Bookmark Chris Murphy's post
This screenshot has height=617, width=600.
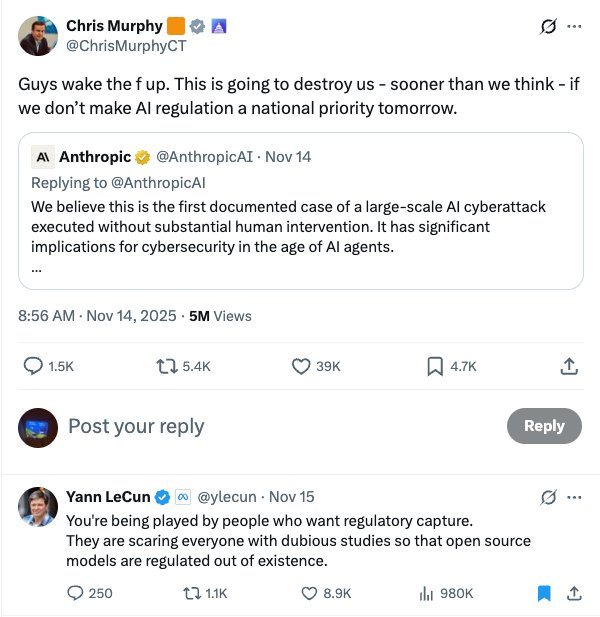pos(435,367)
